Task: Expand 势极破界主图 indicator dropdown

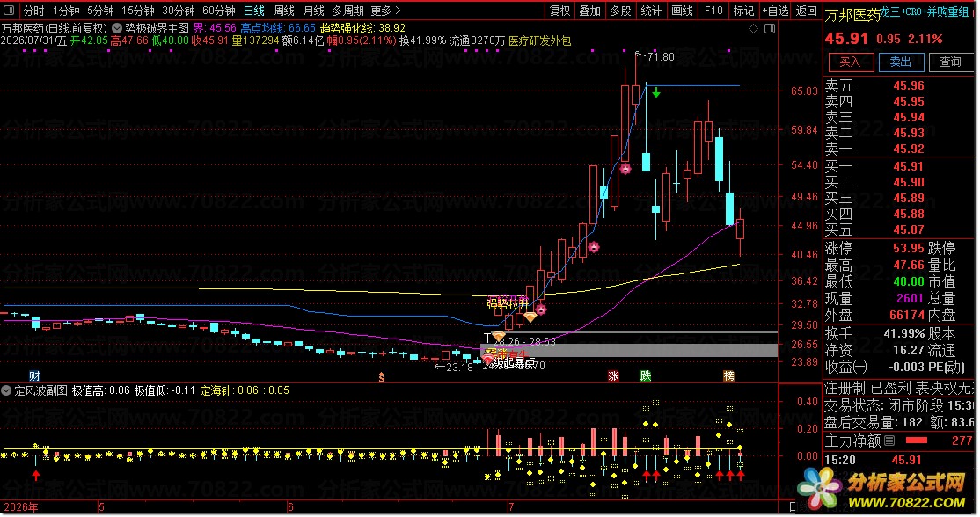Action: [x=117, y=28]
